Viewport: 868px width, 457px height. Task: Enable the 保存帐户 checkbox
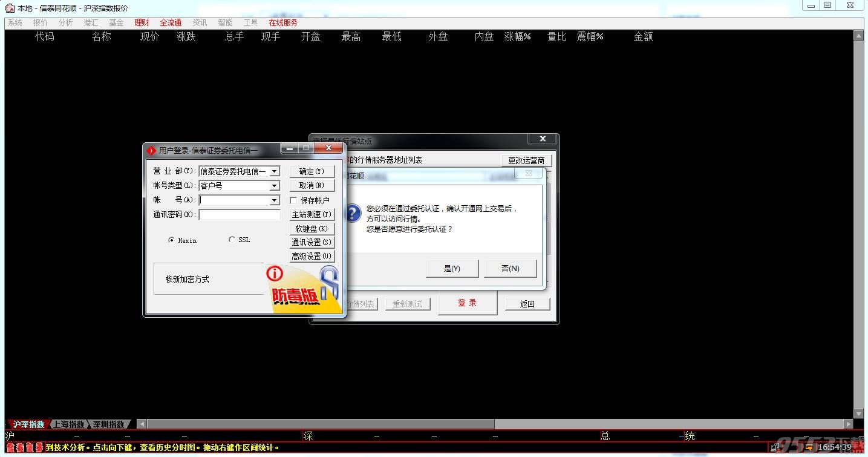[x=293, y=200]
